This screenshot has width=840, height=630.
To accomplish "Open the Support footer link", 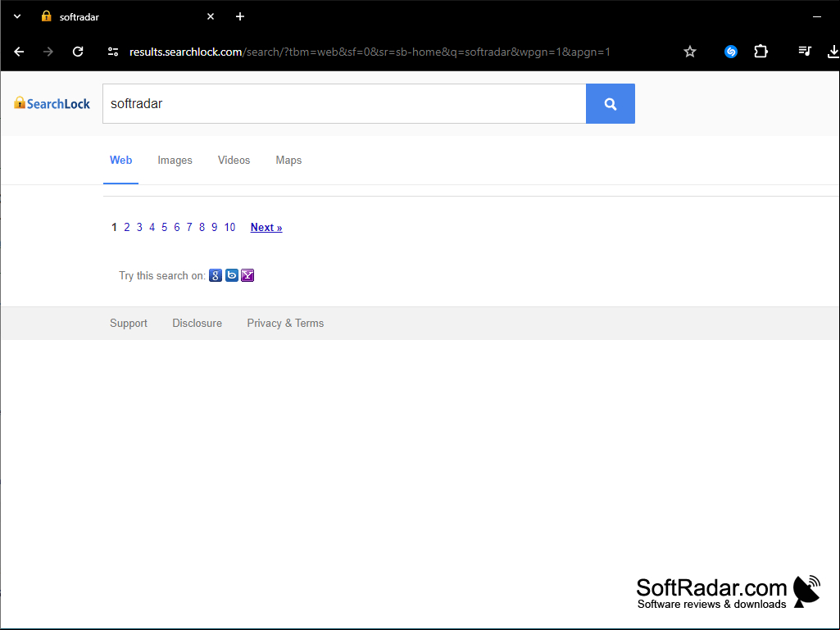I will click(129, 323).
